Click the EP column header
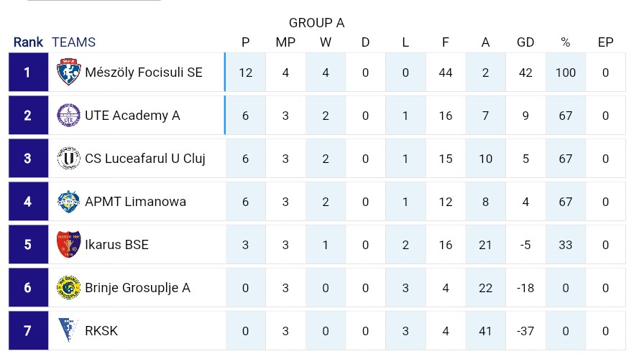 (x=605, y=42)
